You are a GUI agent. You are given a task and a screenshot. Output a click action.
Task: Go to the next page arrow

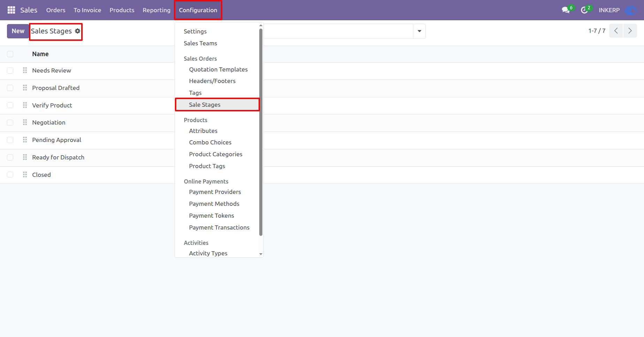point(630,31)
